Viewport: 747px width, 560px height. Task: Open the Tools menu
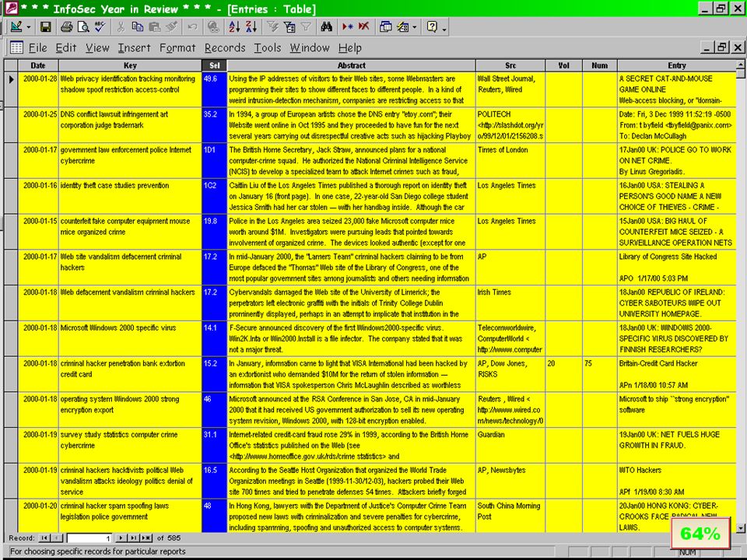coord(267,47)
